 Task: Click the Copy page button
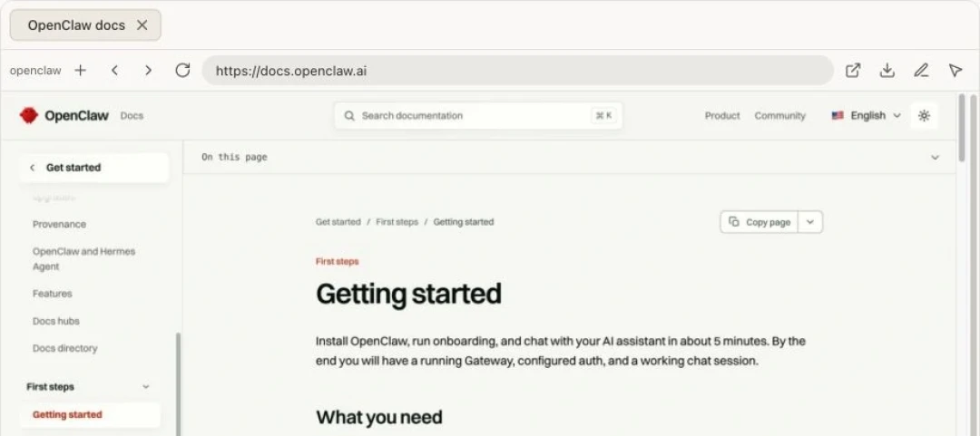759,222
